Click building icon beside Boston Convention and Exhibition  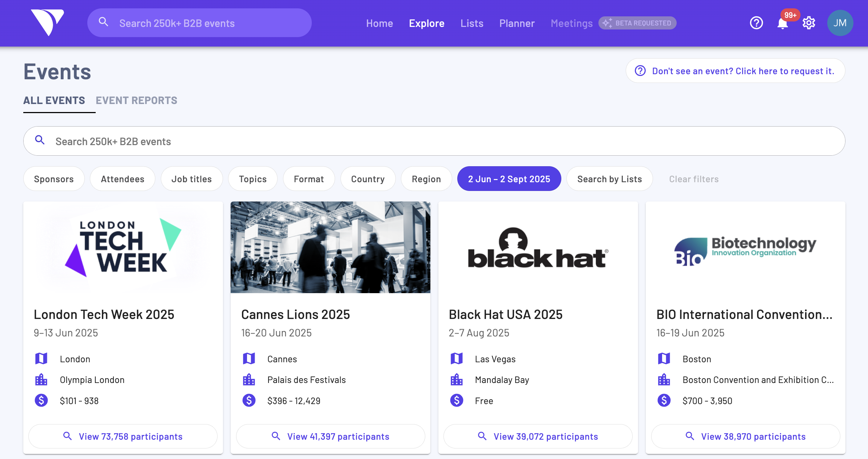[x=664, y=379]
